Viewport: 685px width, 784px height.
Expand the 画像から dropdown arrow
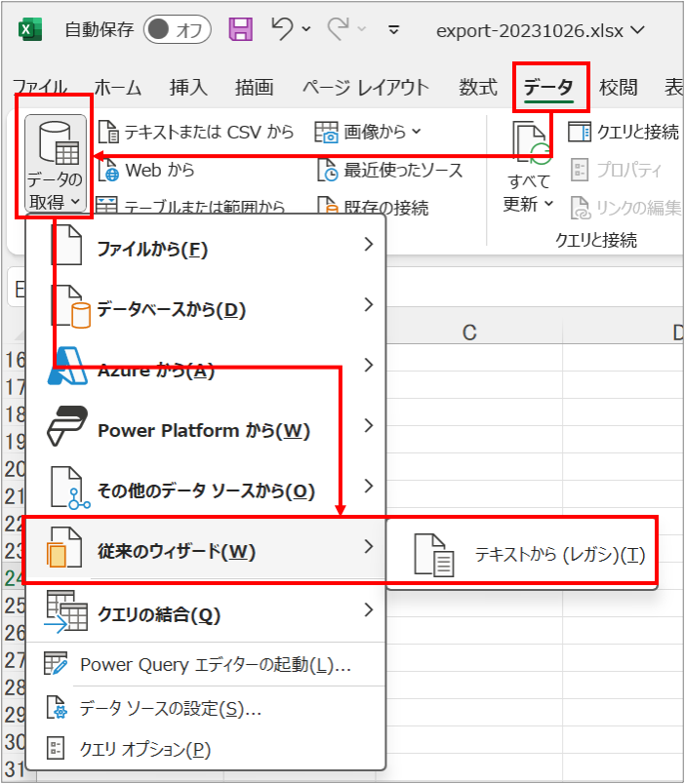coord(417,132)
